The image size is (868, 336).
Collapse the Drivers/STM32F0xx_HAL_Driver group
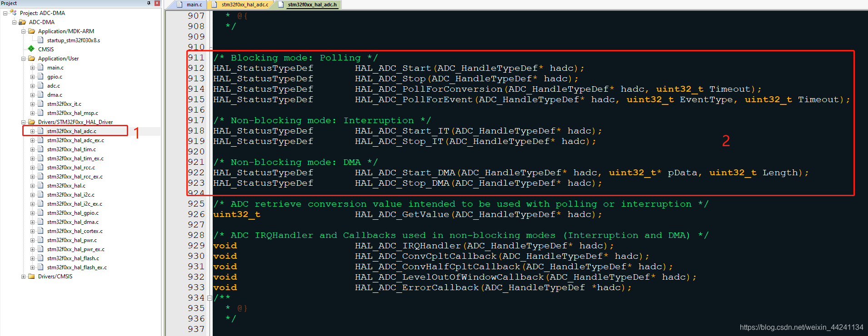(23, 122)
